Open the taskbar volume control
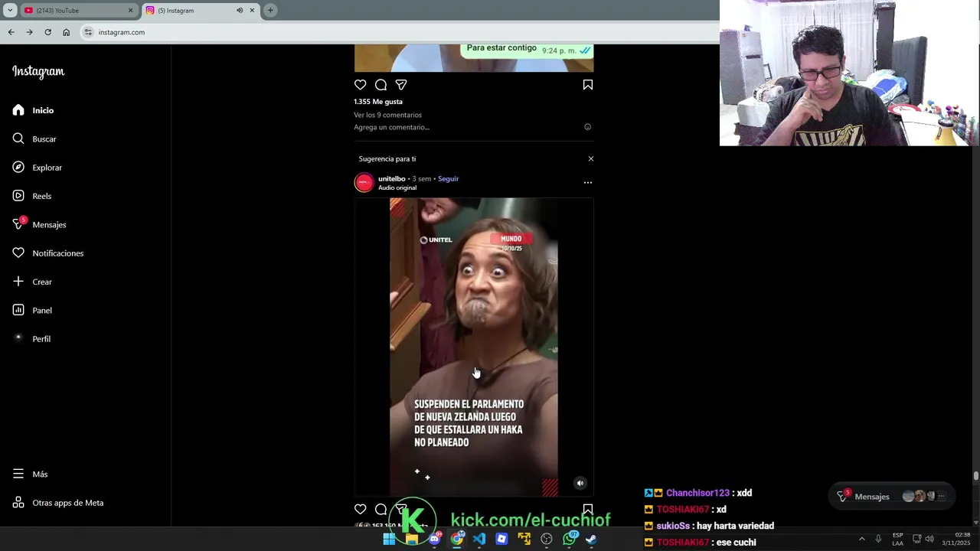980x551 pixels. pos(929,539)
